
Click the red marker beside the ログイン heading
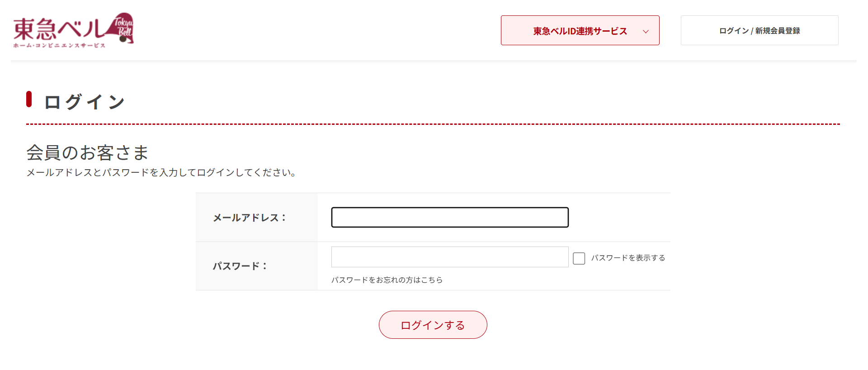[29, 99]
